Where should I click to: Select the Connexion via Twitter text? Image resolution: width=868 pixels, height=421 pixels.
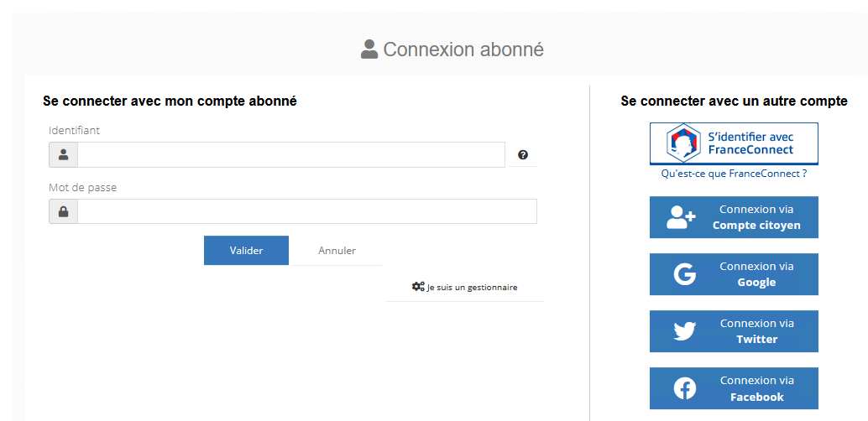pyautogui.click(x=756, y=331)
